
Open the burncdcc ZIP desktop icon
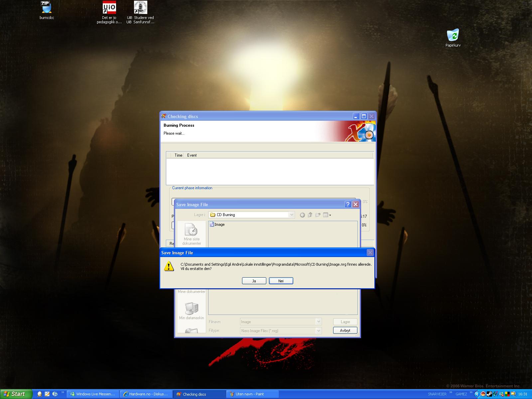click(47, 10)
